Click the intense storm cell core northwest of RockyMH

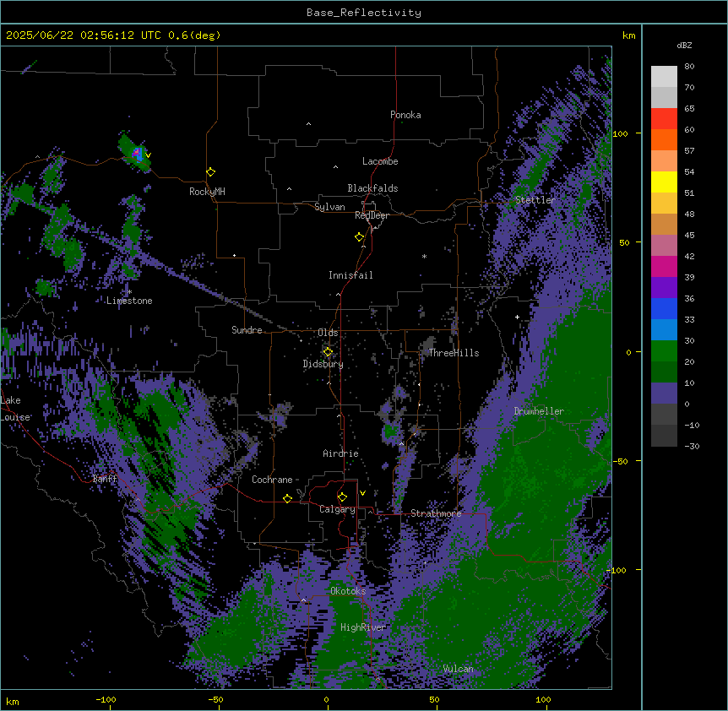pyautogui.click(x=138, y=153)
